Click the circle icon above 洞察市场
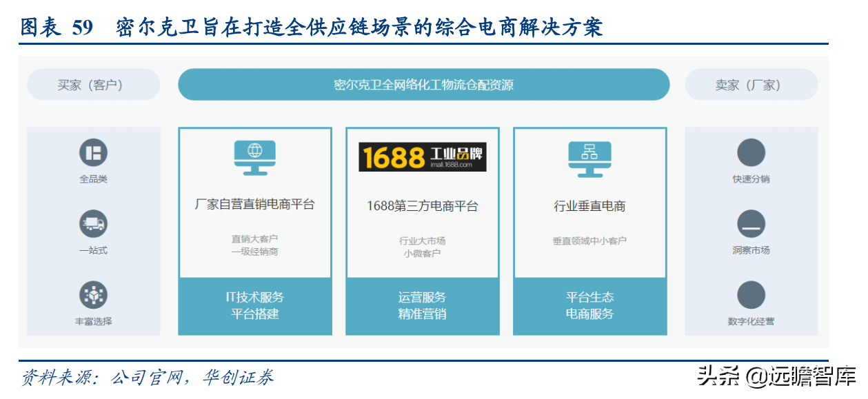Image resolution: width=868 pixels, height=399 pixels. (x=751, y=224)
